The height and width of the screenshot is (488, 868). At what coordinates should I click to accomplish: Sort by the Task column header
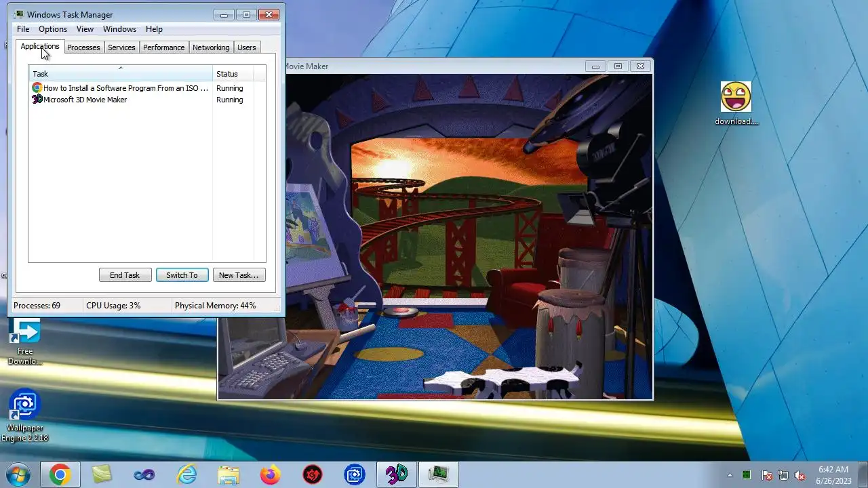click(x=121, y=73)
